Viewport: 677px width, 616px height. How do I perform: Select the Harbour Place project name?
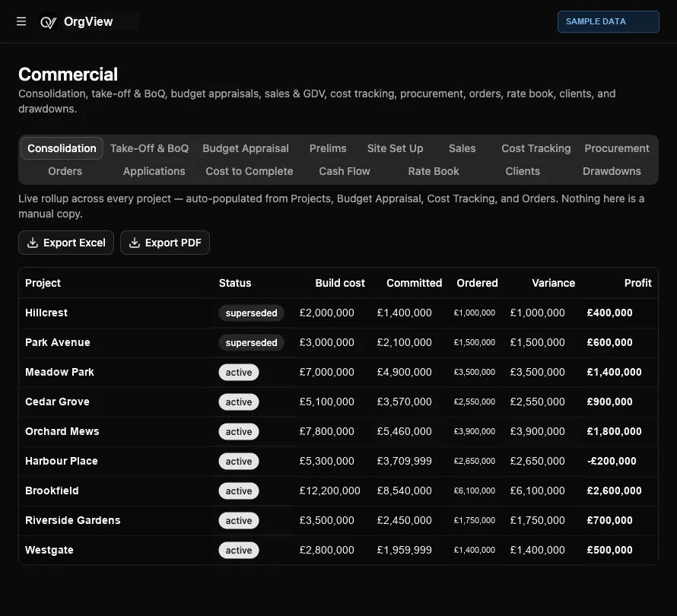(62, 461)
